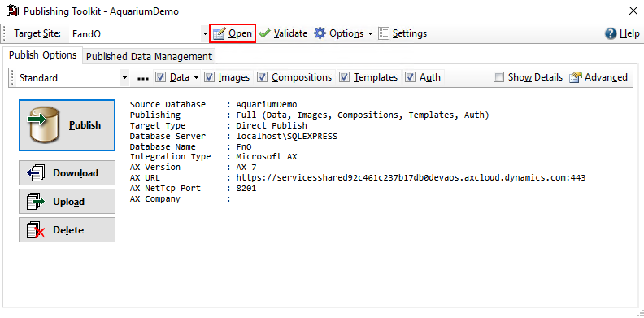This screenshot has width=644, height=318.
Task: Click the AX NetTcp Port value 8201
Action: pyautogui.click(x=246, y=188)
